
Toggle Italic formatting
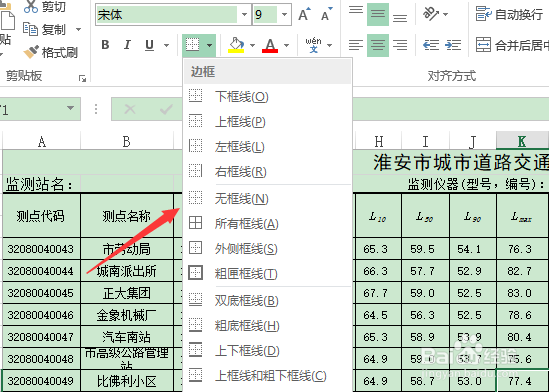127,45
